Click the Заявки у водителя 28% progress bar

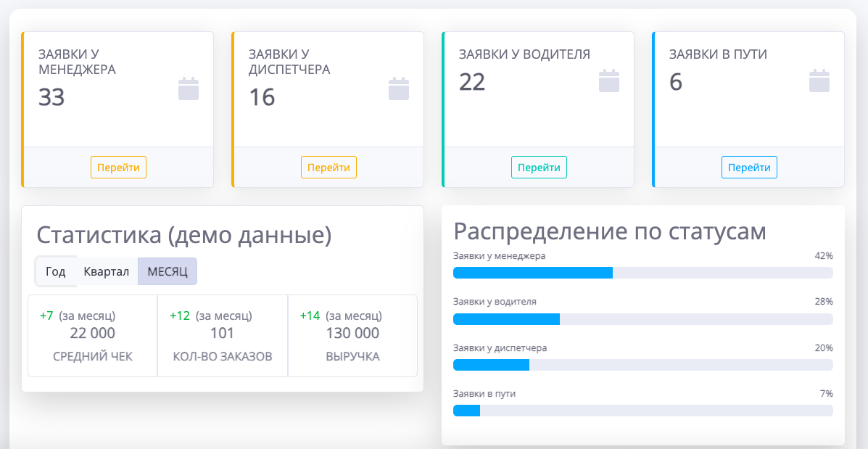point(642,319)
